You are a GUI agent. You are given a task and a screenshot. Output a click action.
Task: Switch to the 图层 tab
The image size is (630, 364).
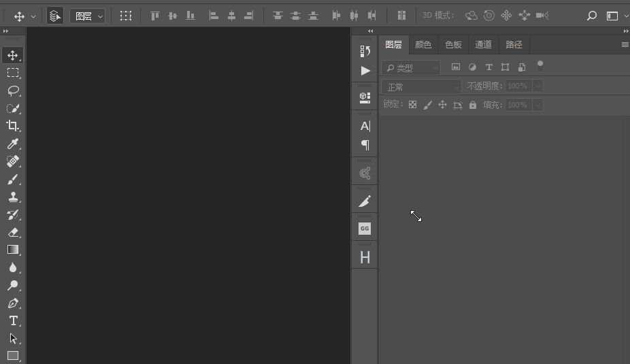pyautogui.click(x=393, y=45)
